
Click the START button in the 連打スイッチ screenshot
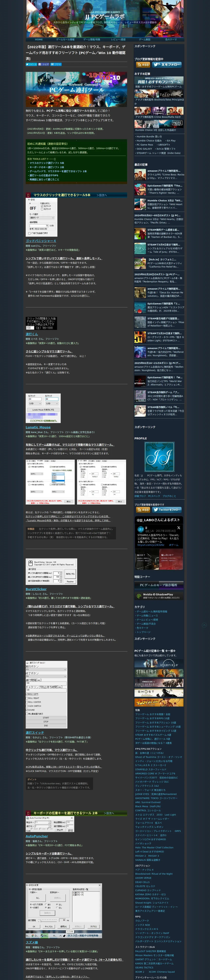click(x=46, y=718)
